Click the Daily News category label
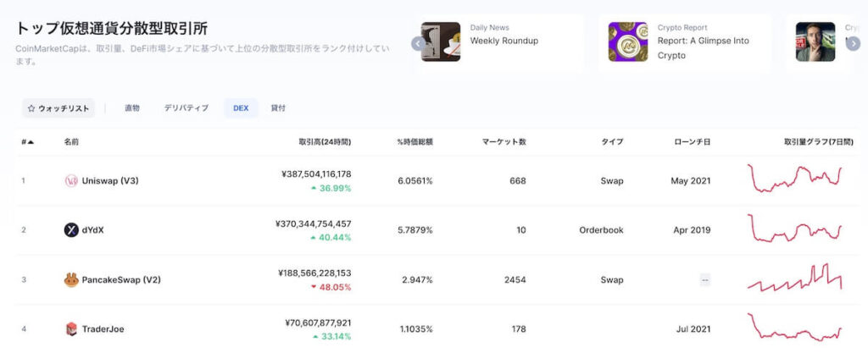 (x=489, y=28)
